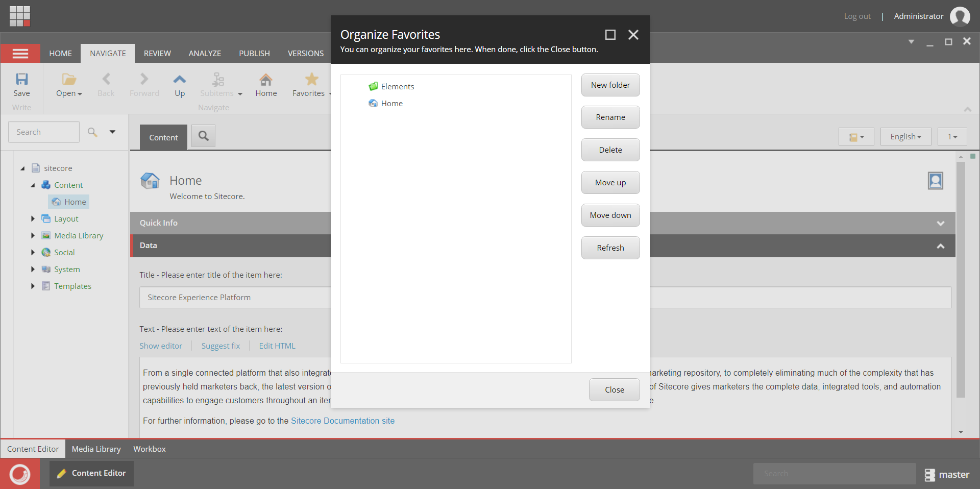Click the tree Search input field
This screenshot has width=980, height=489.
pyautogui.click(x=44, y=132)
